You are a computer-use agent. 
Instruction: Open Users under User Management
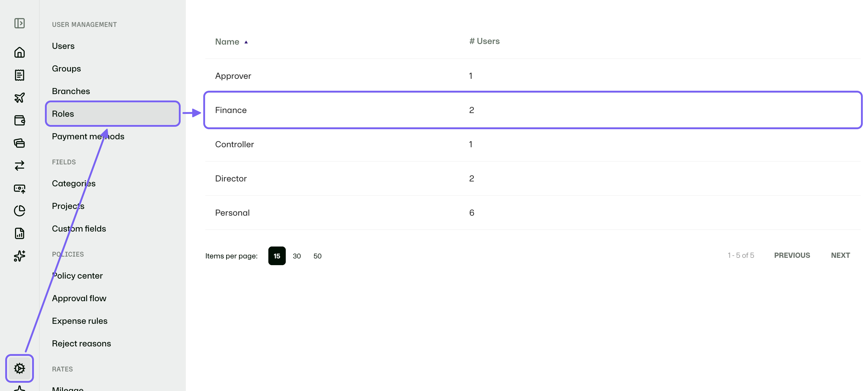click(x=63, y=46)
